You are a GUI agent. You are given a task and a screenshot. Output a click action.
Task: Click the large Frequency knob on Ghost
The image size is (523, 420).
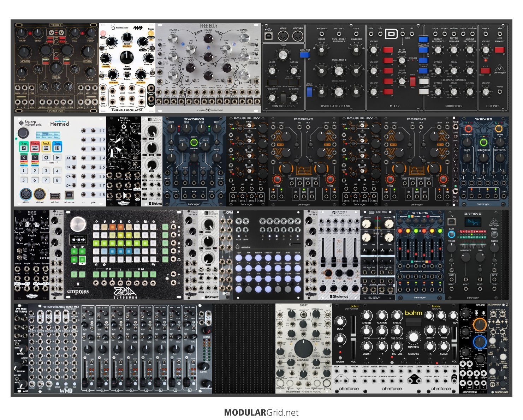303,348
